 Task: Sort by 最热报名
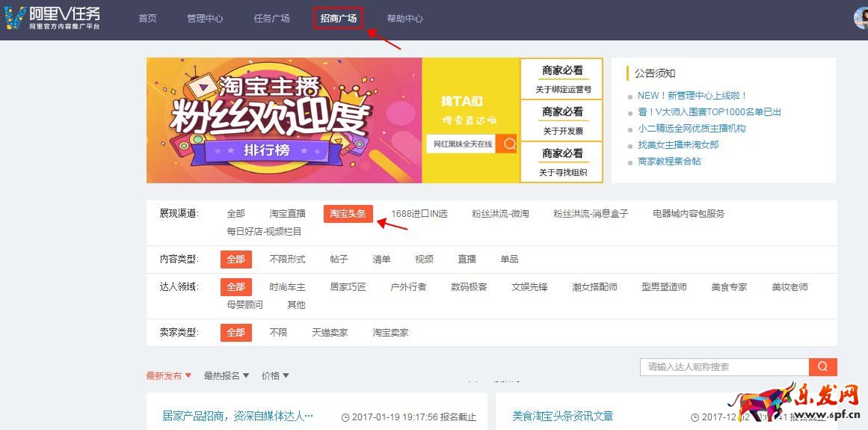(227, 375)
